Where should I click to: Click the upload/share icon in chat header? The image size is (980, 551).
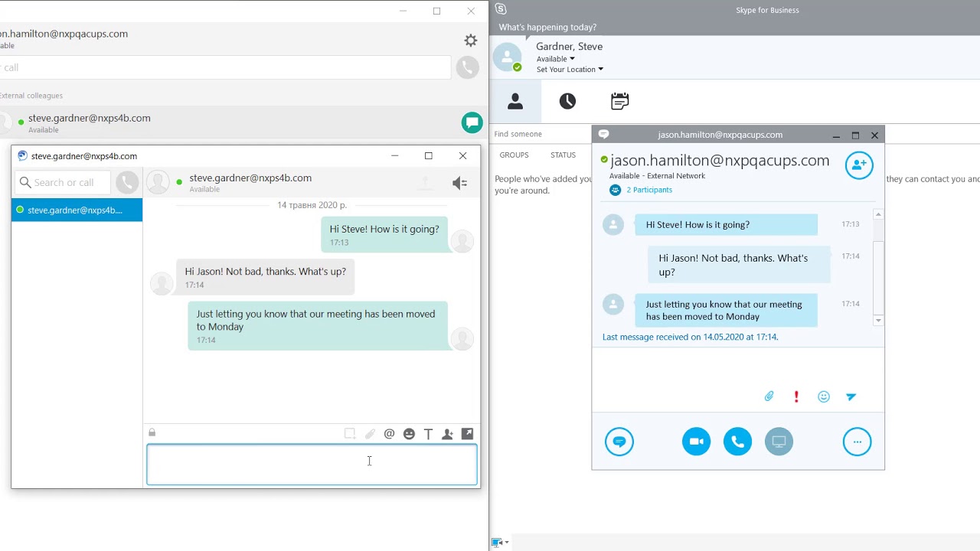coord(425,183)
